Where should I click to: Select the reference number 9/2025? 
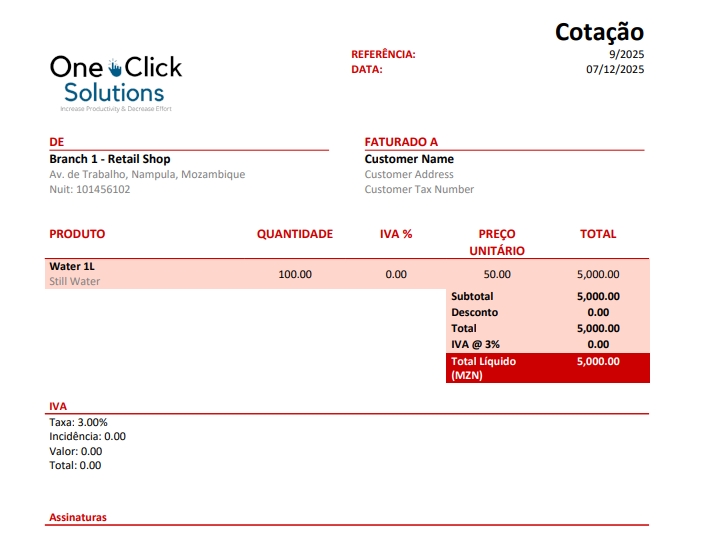click(x=626, y=54)
